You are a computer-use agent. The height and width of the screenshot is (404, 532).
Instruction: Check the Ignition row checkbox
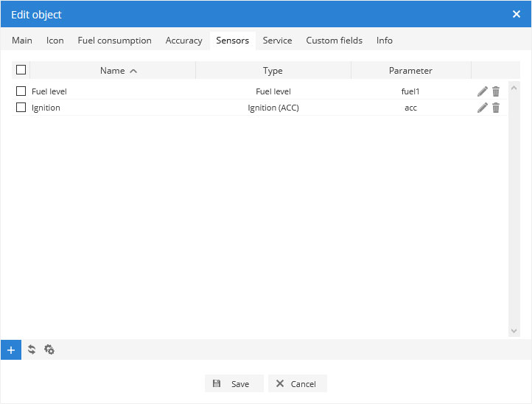(21, 108)
